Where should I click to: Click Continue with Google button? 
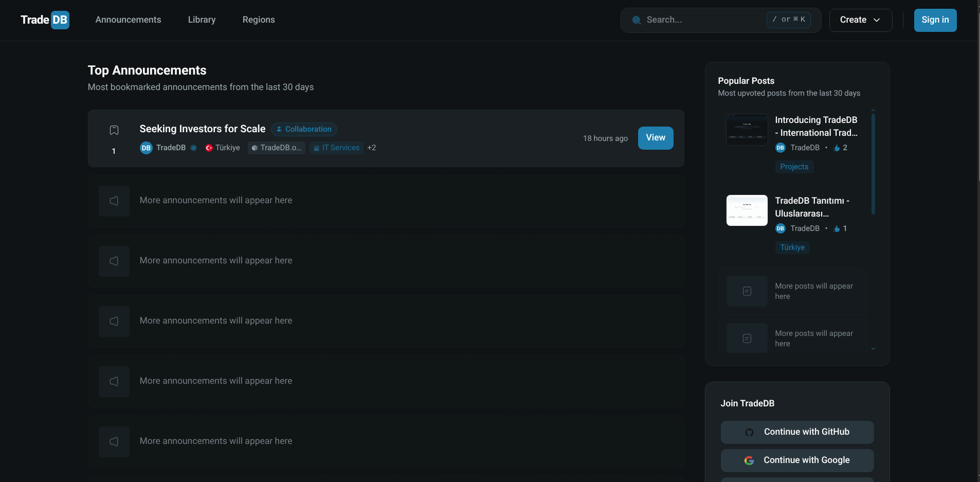tap(797, 460)
